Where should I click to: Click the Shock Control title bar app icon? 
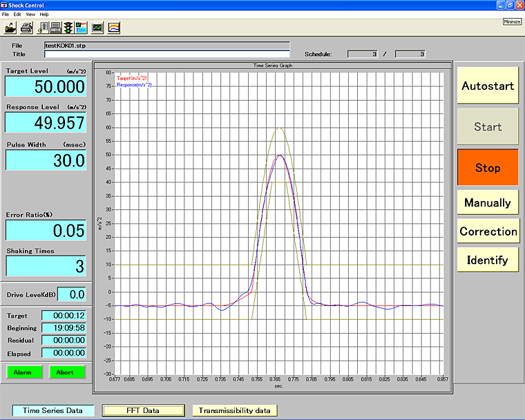coord(4,5)
